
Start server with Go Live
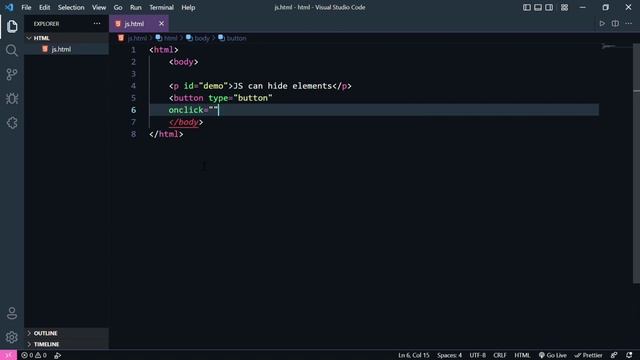click(553, 355)
